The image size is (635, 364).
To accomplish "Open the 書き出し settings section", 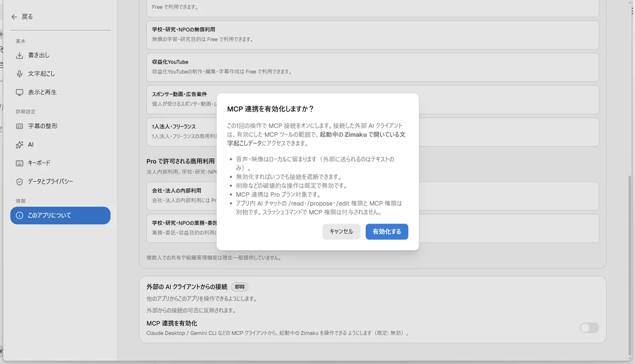I will point(60,55).
